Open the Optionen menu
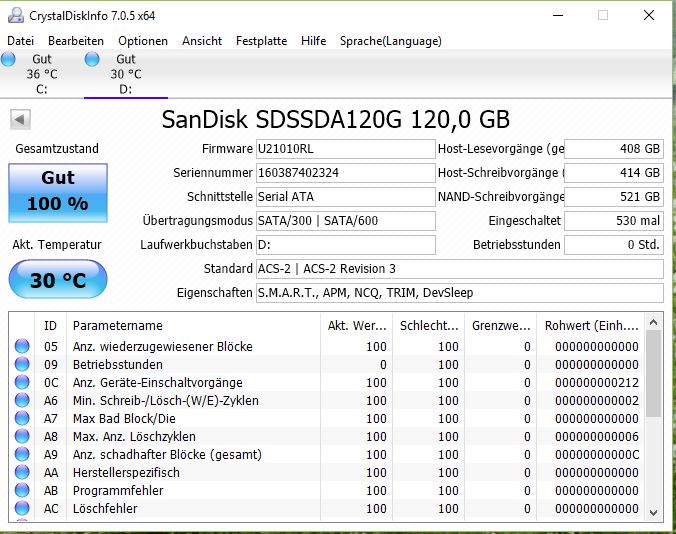The image size is (676, 534). click(x=143, y=41)
